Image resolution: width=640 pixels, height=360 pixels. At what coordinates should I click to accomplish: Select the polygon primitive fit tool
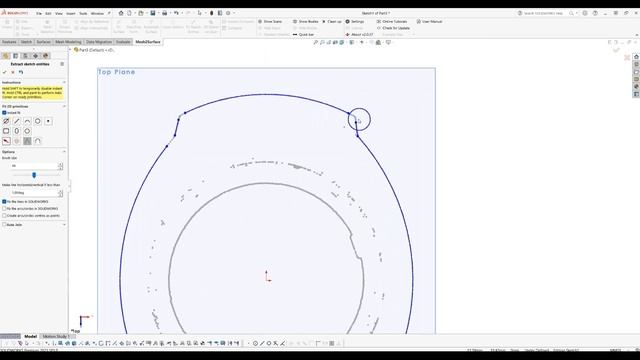tap(27, 131)
